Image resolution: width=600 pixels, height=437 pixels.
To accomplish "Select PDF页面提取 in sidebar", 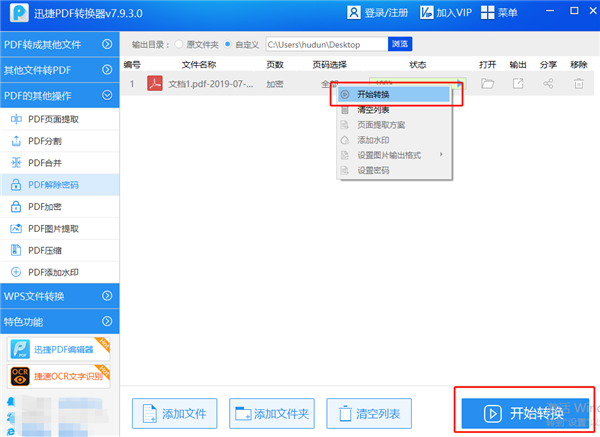I will tap(60, 119).
